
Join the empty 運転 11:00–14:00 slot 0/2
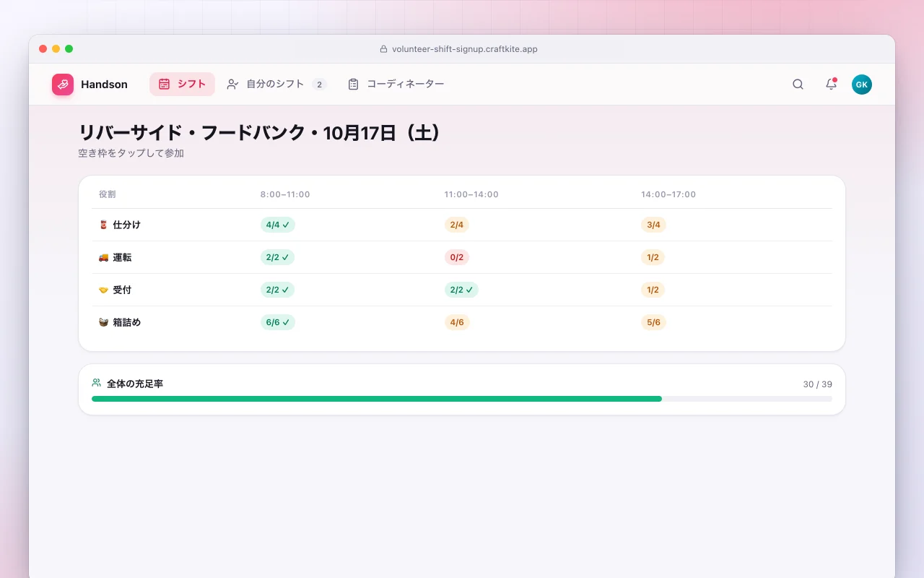pos(457,257)
